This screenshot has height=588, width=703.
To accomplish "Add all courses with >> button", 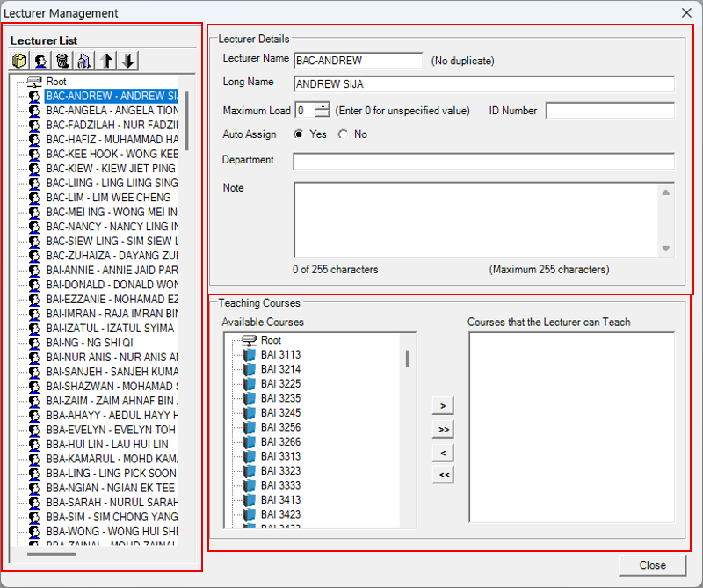I will click(443, 429).
